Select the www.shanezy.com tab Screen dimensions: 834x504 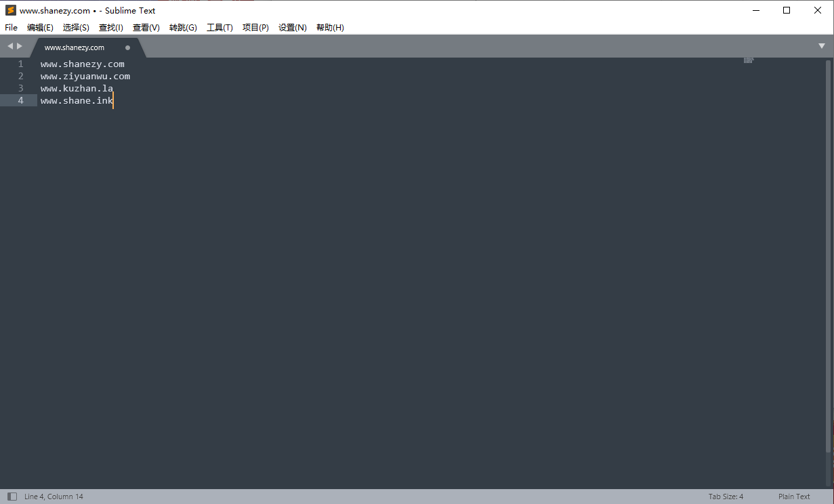(75, 47)
